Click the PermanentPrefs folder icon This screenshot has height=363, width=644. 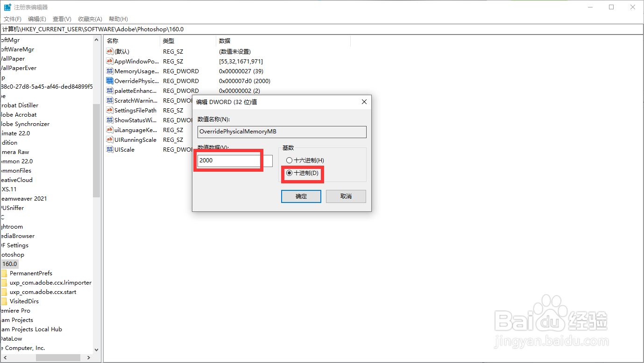pos(4,273)
